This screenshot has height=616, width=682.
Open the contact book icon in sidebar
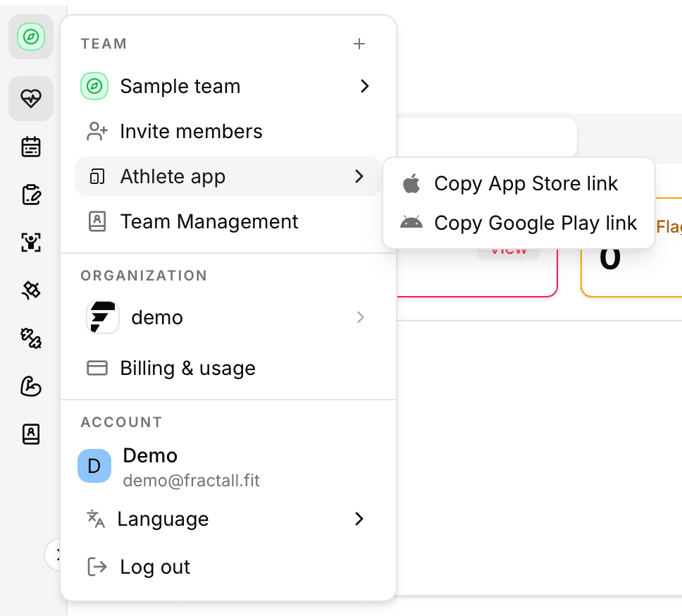click(31, 433)
